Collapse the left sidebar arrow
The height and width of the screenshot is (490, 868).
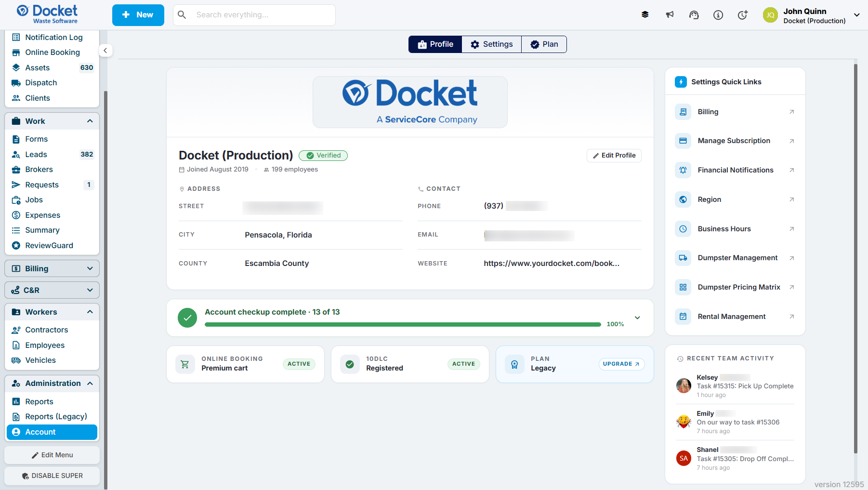point(105,51)
